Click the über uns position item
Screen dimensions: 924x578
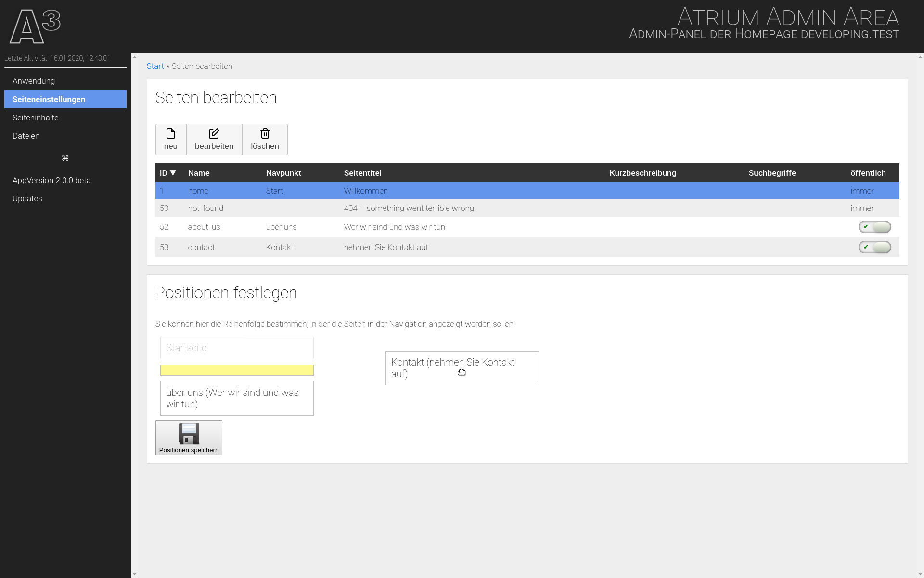237,398
